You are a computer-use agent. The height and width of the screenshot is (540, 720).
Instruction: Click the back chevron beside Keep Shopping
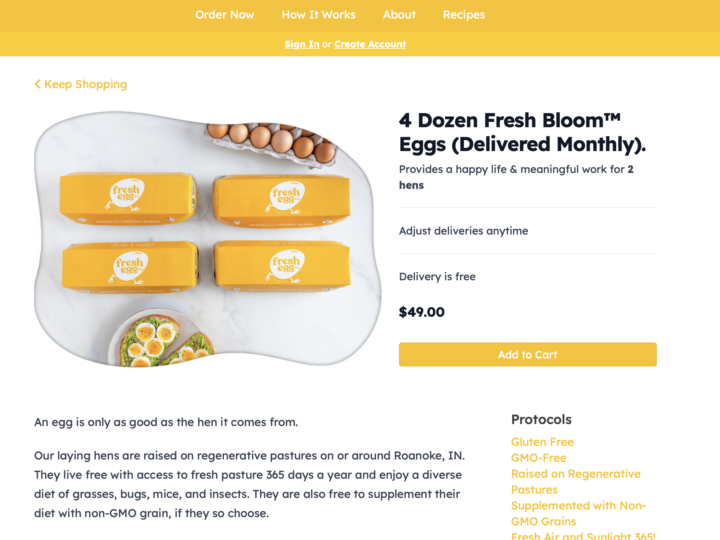38,85
